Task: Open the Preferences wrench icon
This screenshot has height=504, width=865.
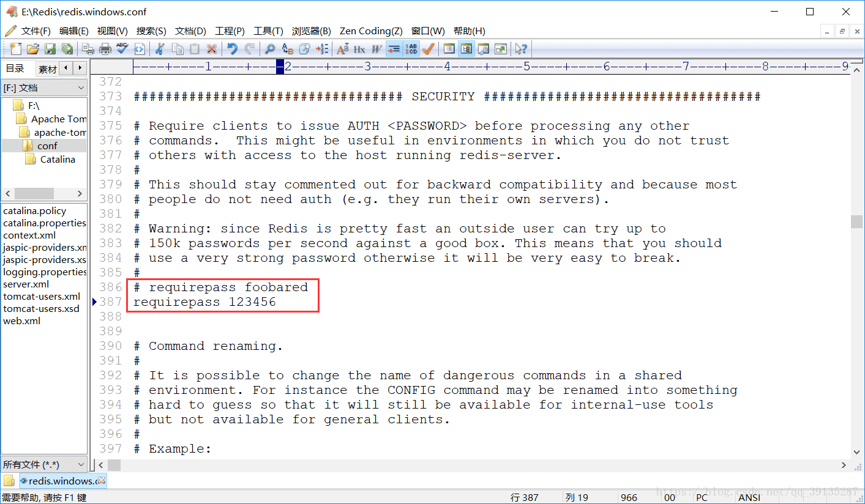Action: pyautogui.click(x=484, y=49)
